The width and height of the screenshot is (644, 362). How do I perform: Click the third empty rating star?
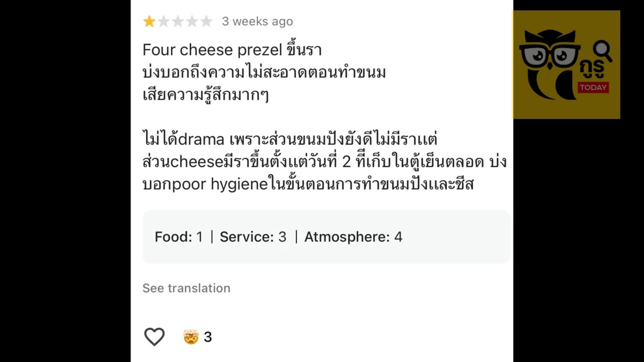click(178, 21)
